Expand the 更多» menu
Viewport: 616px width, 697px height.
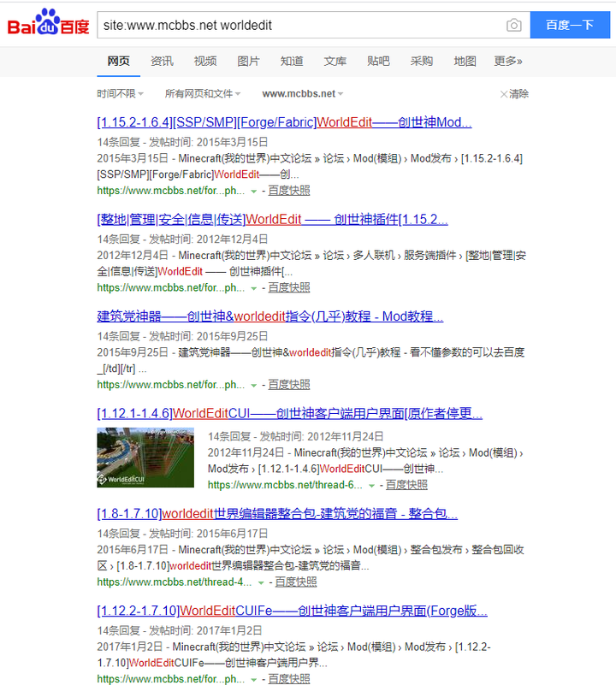tap(508, 61)
